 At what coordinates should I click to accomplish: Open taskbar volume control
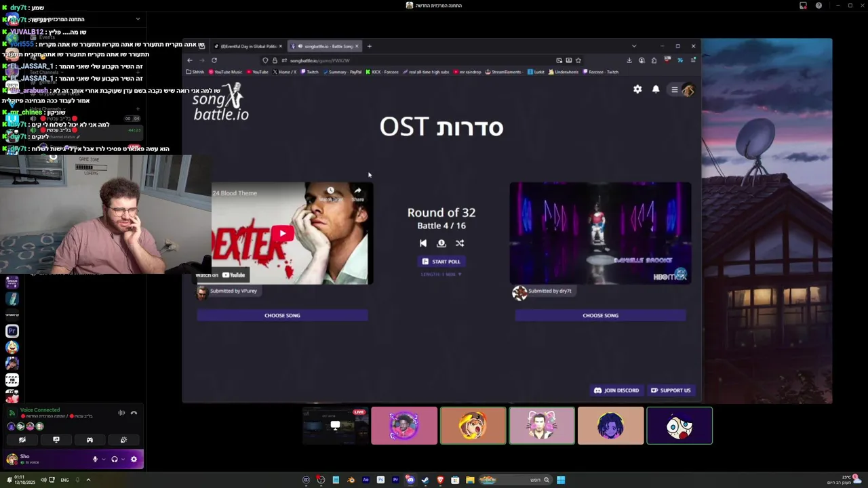43,480
